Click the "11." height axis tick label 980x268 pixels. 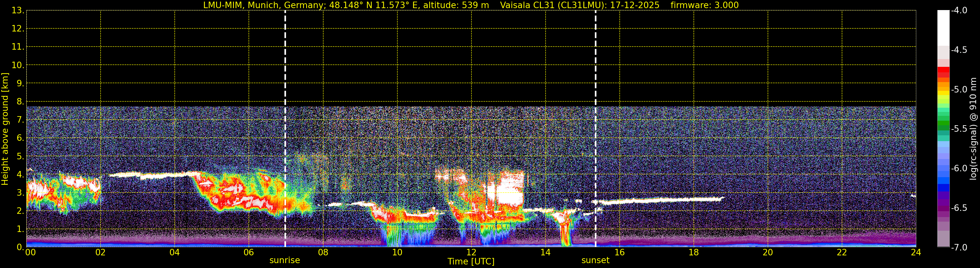(18, 47)
